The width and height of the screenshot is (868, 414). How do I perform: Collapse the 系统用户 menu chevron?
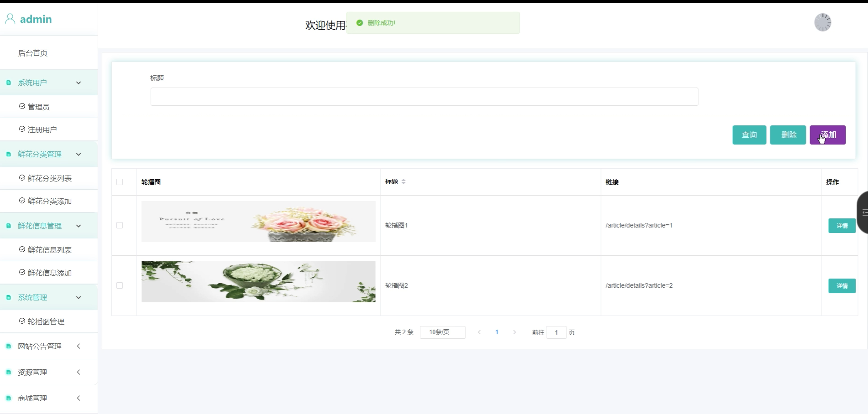(x=78, y=83)
